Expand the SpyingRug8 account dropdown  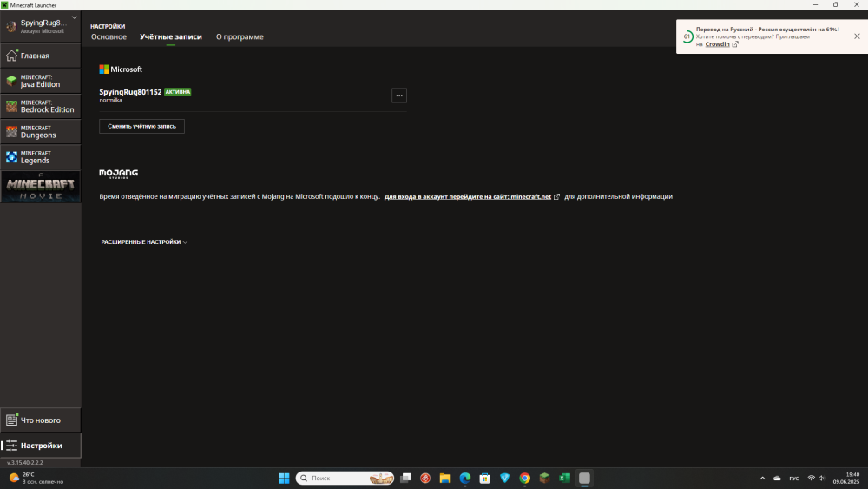[x=41, y=26]
